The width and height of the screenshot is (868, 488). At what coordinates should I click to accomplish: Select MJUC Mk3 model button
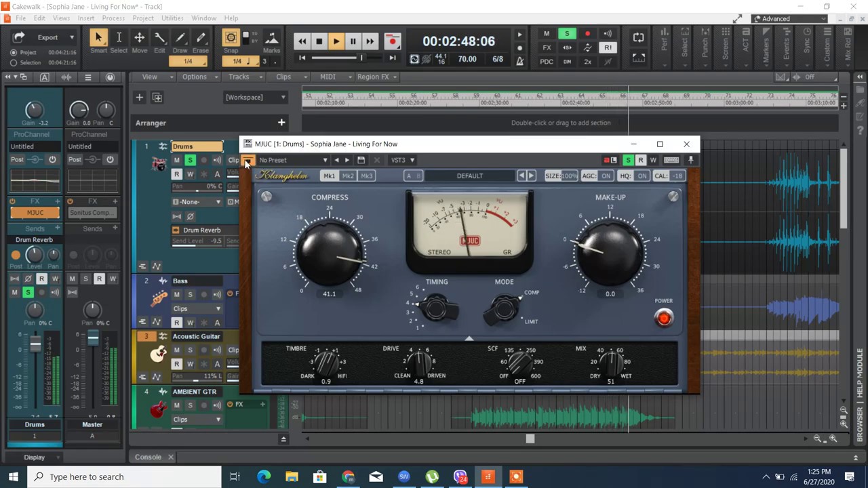click(367, 176)
